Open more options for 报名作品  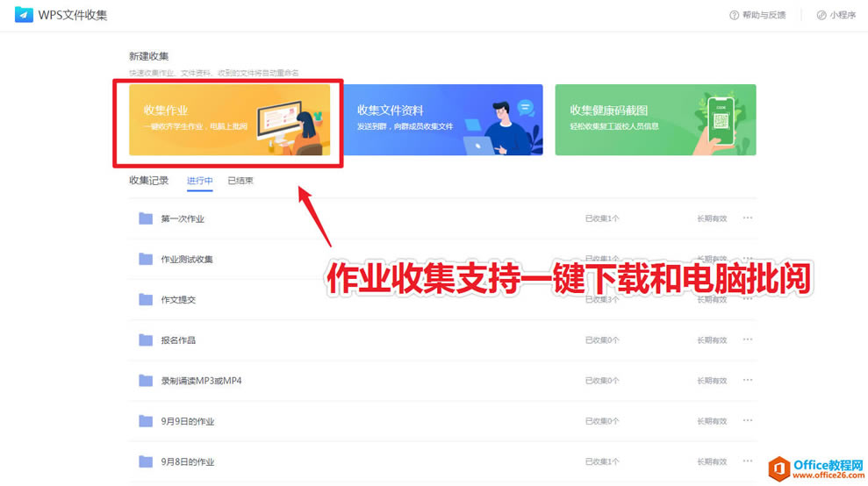748,339
